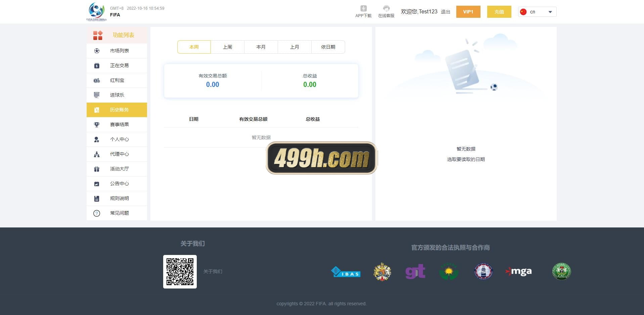Click the 日期 column header

(x=194, y=119)
